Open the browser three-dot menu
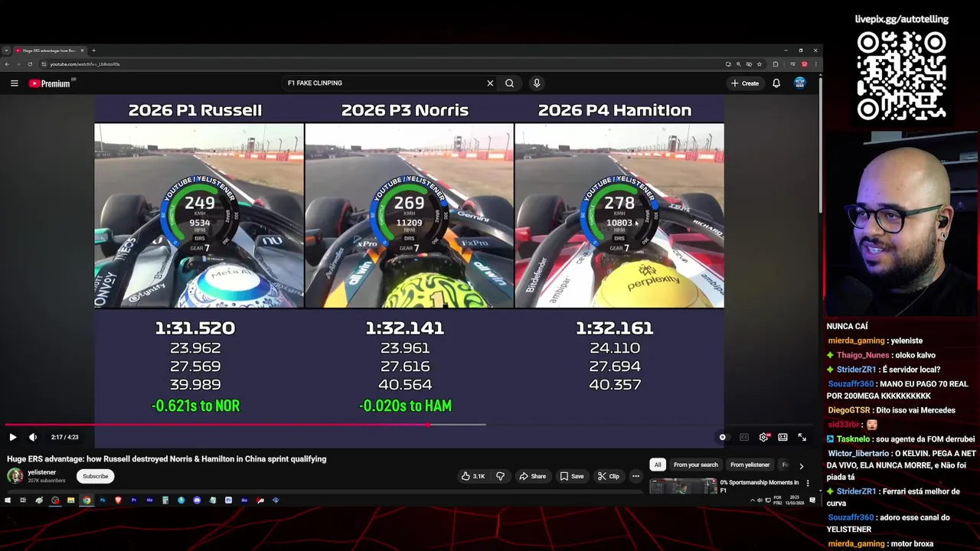This screenshot has width=980, height=551. click(816, 64)
